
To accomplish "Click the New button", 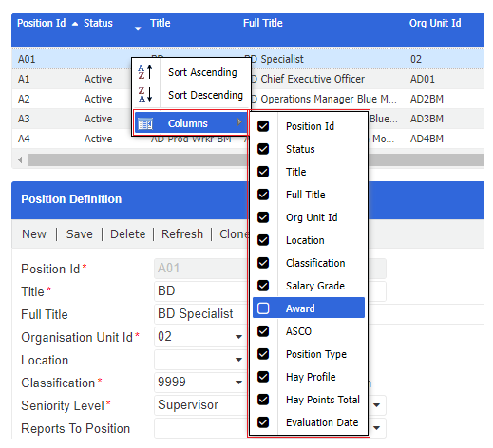I will click(34, 234).
